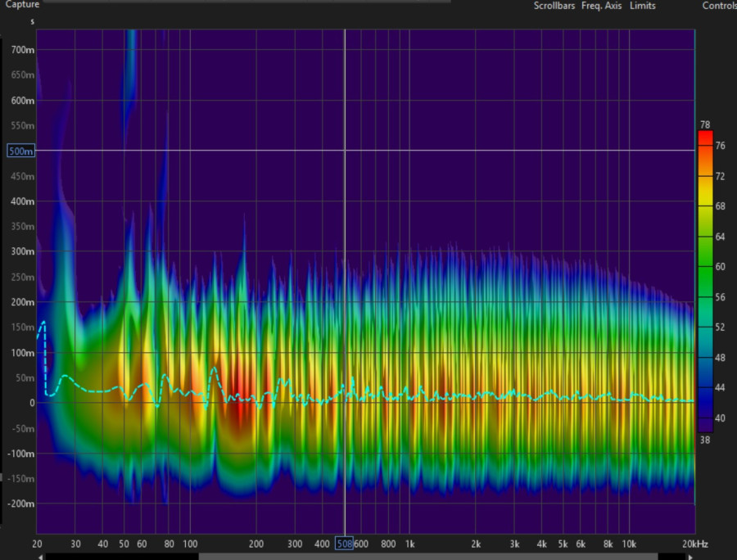Click the 56 label on the colour scale
The image size is (737, 560).
[x=720, y=297]
